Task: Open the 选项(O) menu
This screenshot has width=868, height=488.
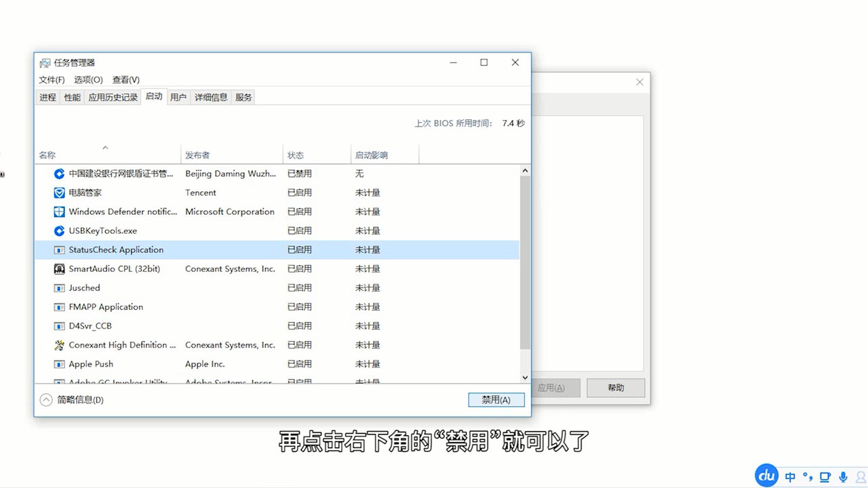Action: [x=88, y=80]
